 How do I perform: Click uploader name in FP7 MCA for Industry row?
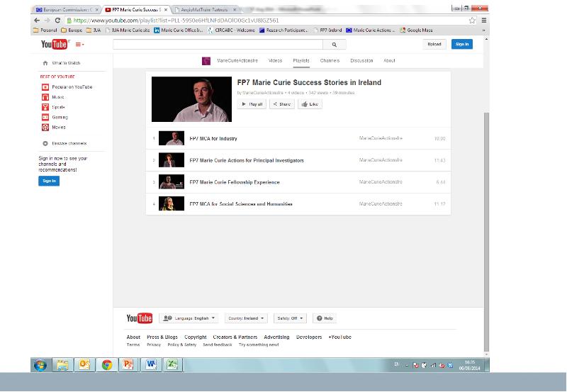pyautogui.click(x=381, y=138)
